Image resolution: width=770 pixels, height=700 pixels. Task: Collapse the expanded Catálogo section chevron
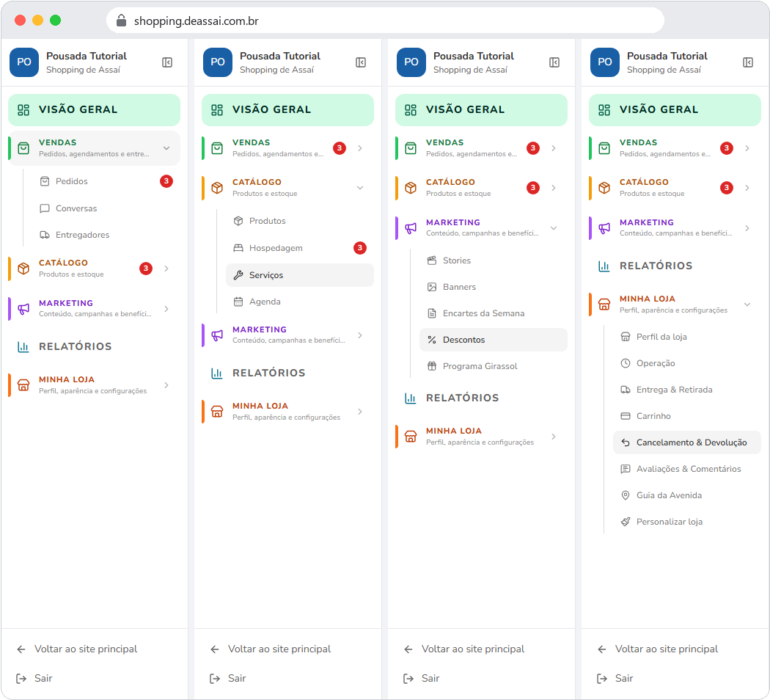(360, 188)
